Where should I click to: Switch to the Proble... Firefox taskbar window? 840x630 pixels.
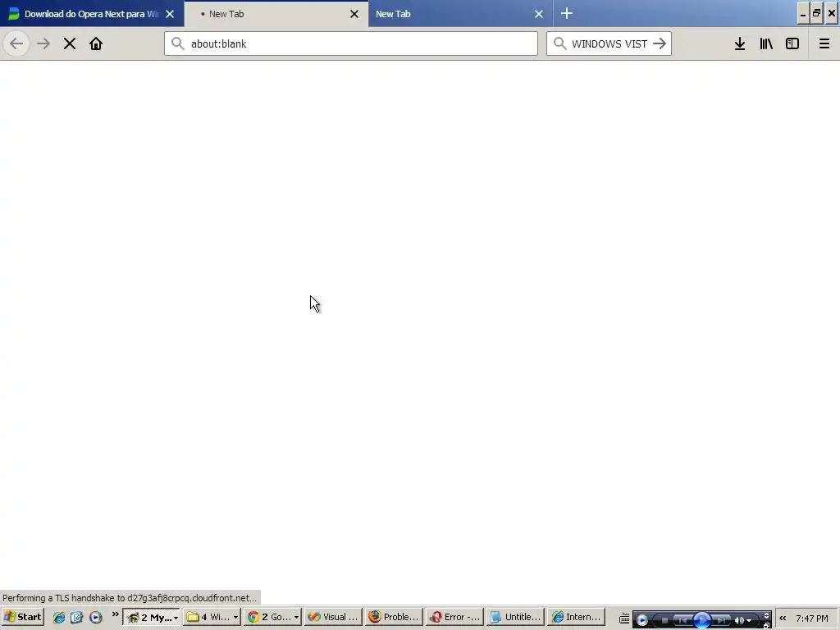[394, 617]
